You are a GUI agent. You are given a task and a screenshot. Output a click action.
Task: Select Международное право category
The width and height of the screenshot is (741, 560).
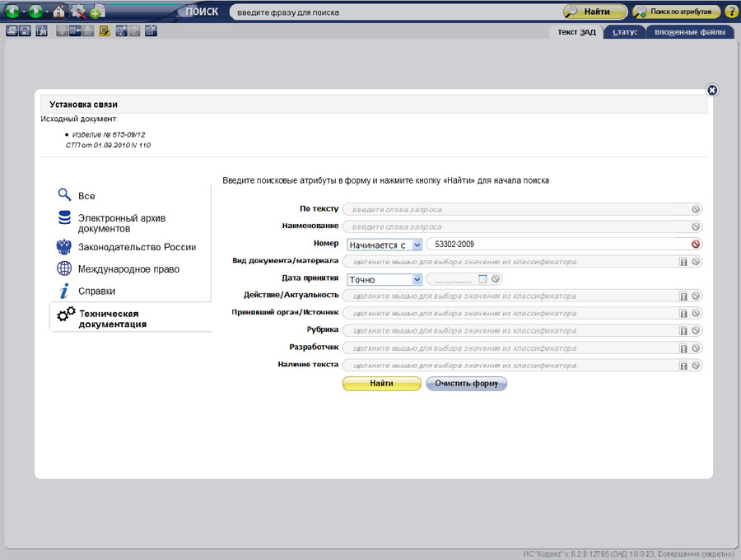[128, 268]
